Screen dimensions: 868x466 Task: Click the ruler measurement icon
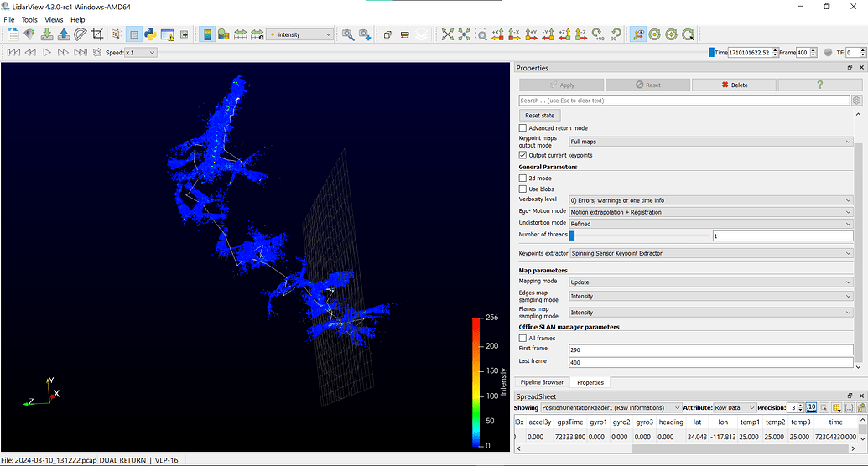[x=405, y=34]
